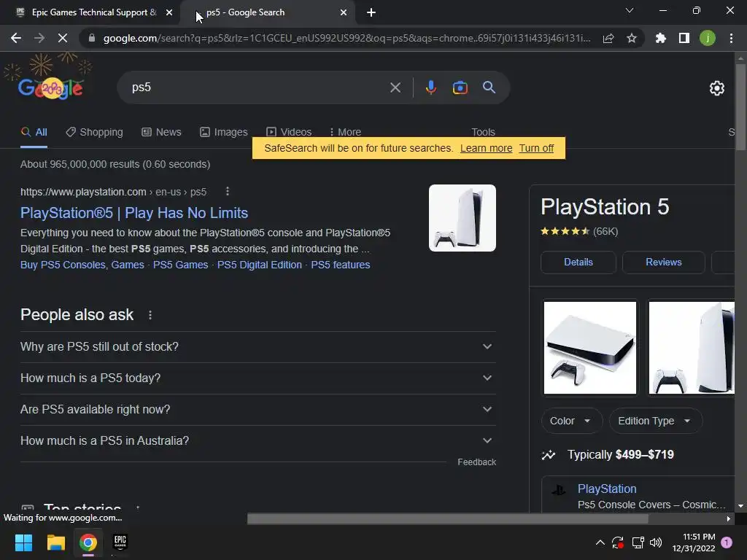Expand Are PS5 available right now

pos(258,410)
